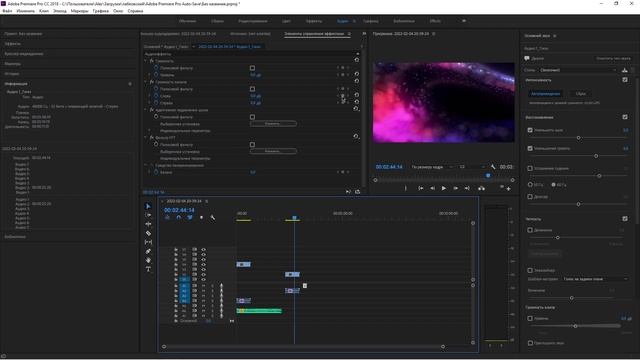The height and width of the screenshot is (360, 640).
Task: Collapse the adaptive noise reduction effect arrow
Action: click(146, 110)
